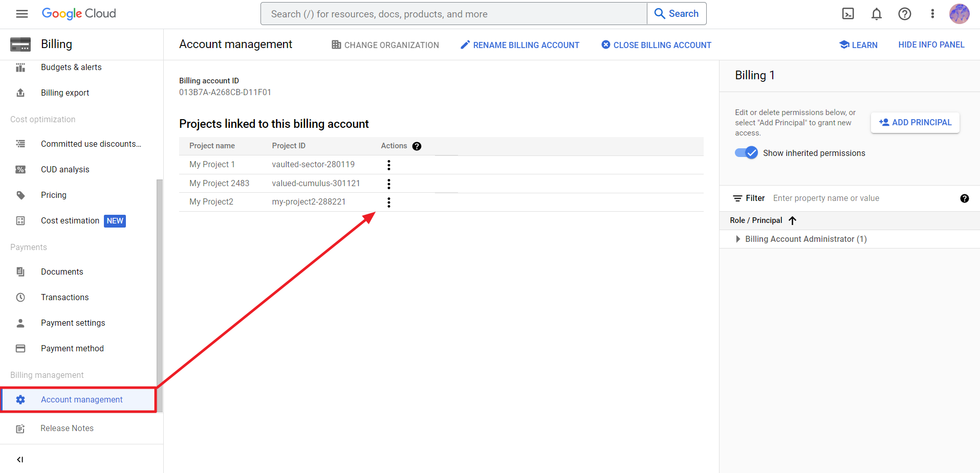
Task: Open the help question mark menu
Action: point(905,14)
